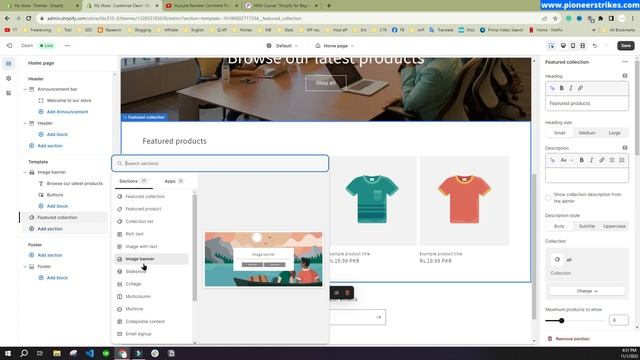This screenshot has width=640, height=360.
Task: Bookmark this page with the star icon
Action: (x=556, y=18)
